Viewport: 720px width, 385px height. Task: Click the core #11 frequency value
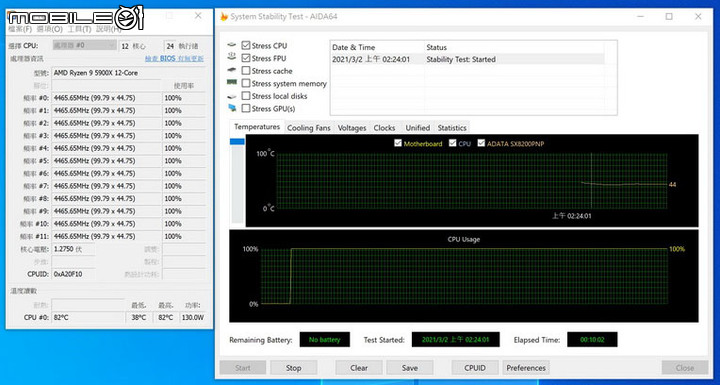[x=106, y=236]
